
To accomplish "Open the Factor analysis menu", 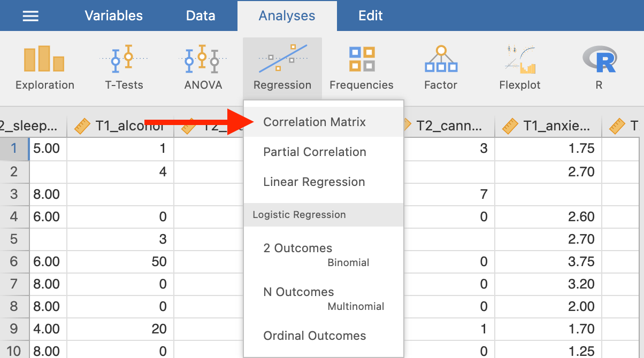I will (441, 67).
